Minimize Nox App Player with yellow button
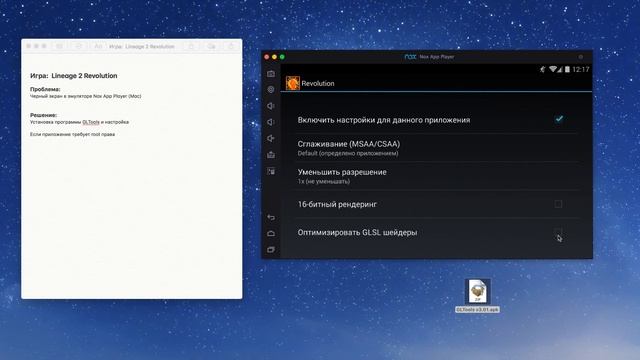 [x=274, y=57]
